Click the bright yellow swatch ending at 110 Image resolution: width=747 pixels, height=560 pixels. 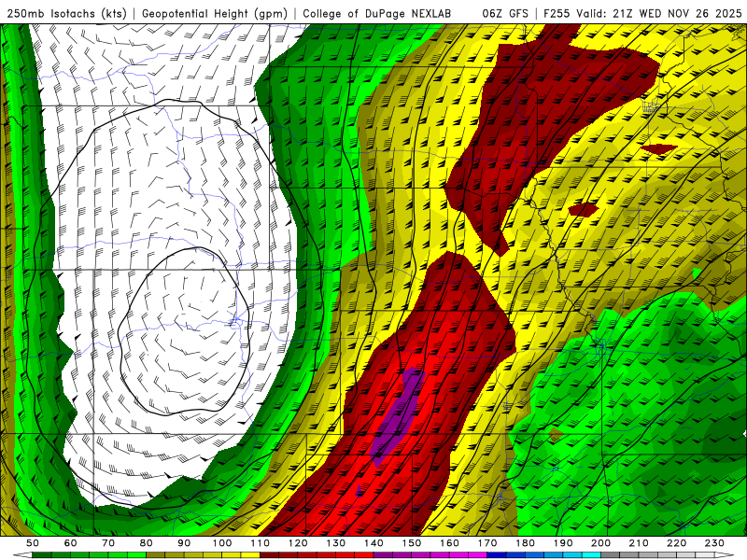tap(250, 554)
